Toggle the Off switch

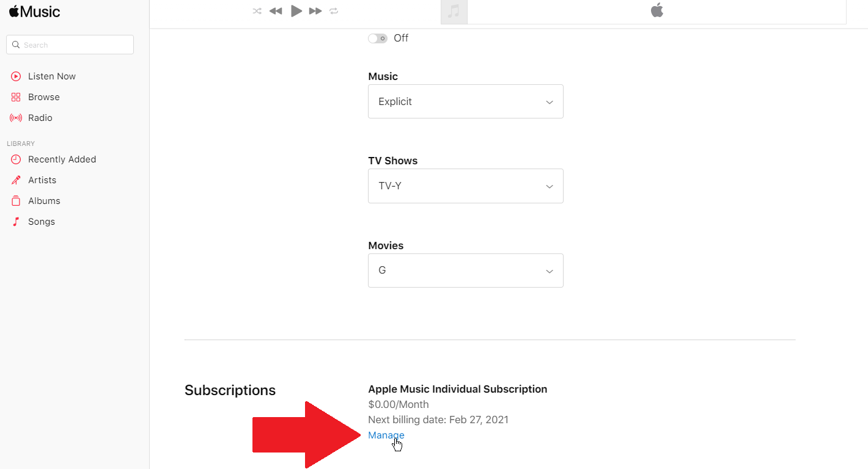378,38
